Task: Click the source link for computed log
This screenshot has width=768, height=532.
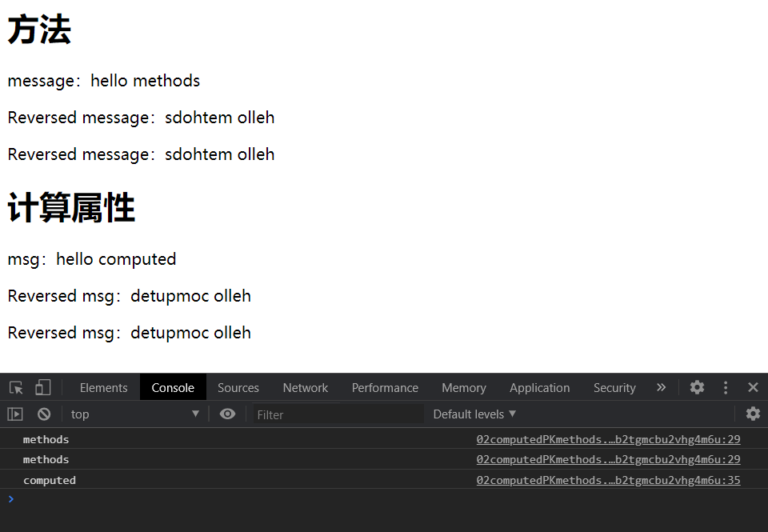Action: pyautogui.click(x=608, y=481)
